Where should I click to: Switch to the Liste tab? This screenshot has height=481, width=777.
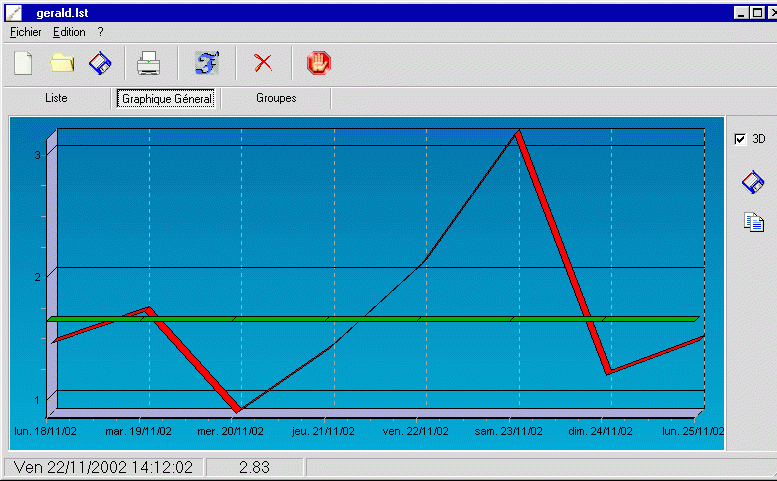coord(57,98)
